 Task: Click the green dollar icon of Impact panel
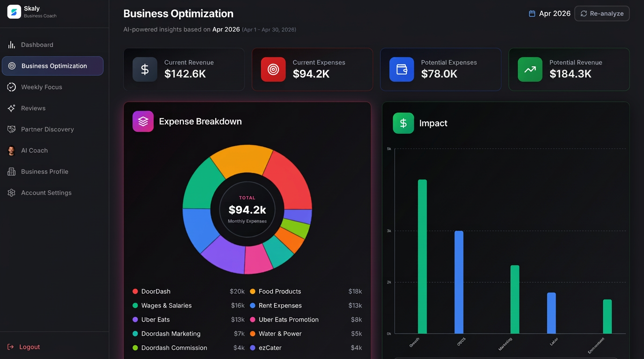[403, 123]
